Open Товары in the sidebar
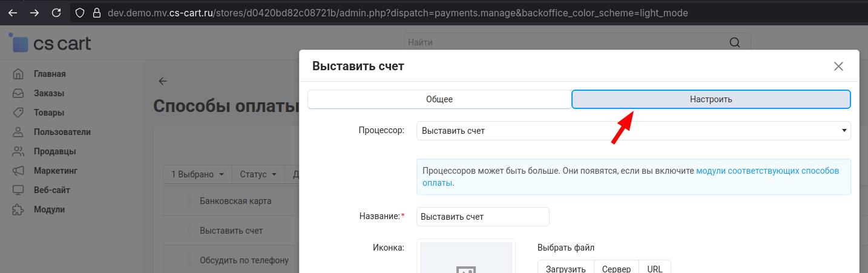This screenshot has width=868, height=273. tap(49, 113)
